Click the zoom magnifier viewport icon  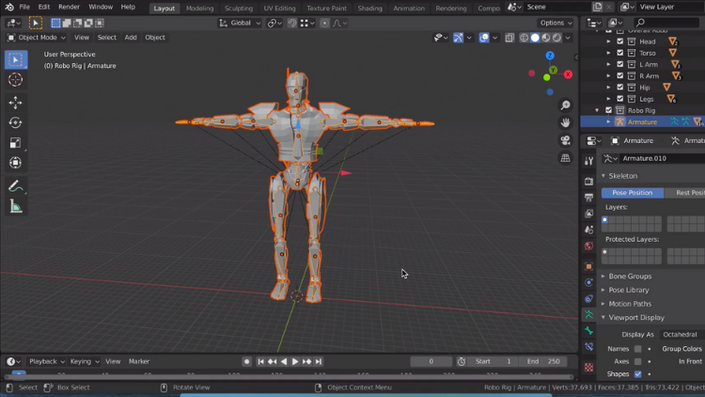pos(565,105)
